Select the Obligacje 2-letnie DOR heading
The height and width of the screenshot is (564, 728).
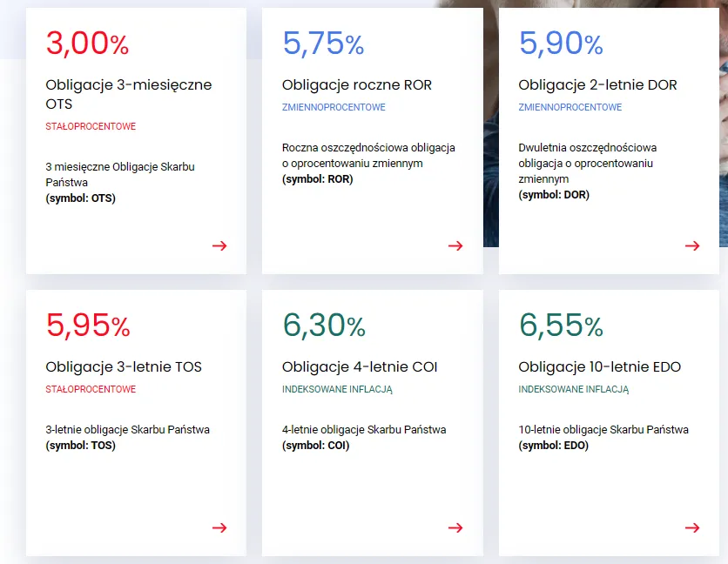[597, 85]
